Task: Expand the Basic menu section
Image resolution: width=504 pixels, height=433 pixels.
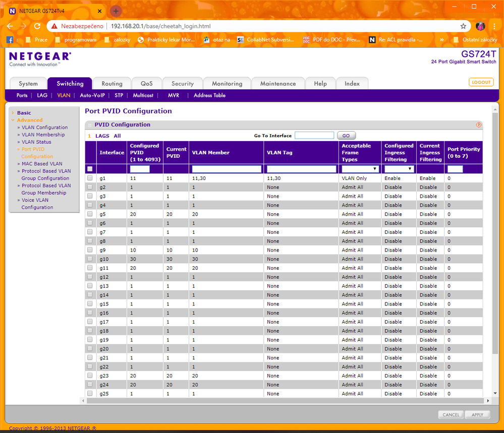Action: (24, 113)
